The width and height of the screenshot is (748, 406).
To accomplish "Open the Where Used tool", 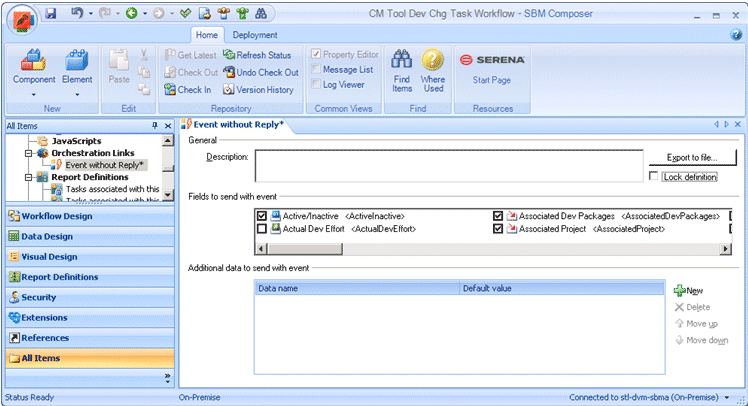I will coord(433,62).
